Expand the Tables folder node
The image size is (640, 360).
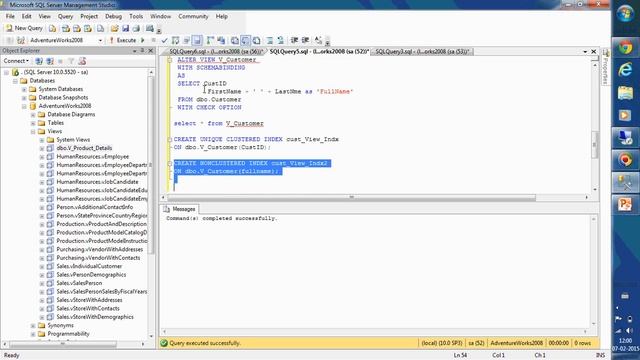pos(33,123)
